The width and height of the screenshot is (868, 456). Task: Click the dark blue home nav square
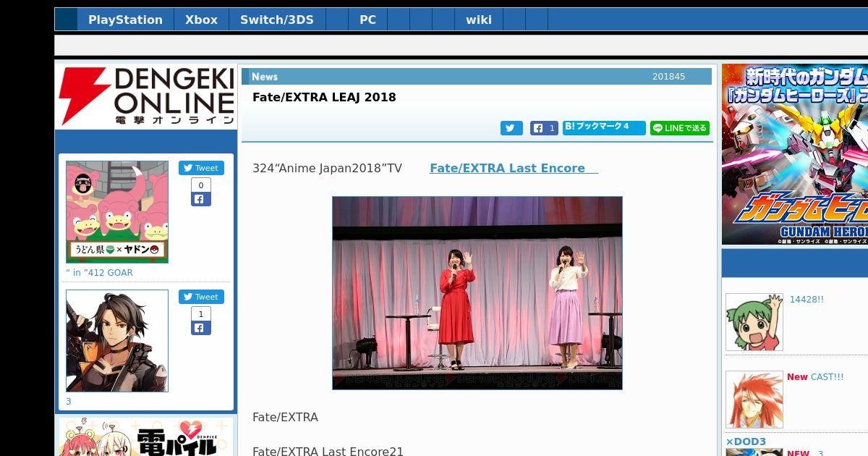tap(66, 20)
